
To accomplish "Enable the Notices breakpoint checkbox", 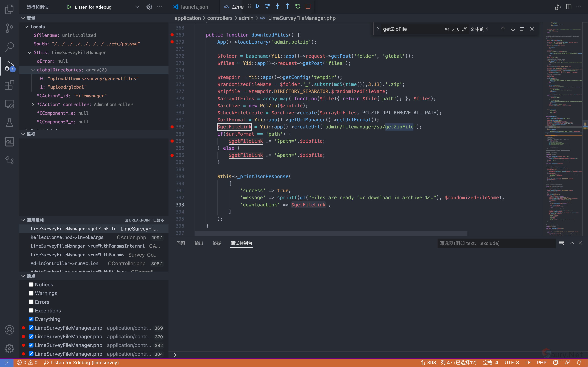I will click(x=31, y=284).
